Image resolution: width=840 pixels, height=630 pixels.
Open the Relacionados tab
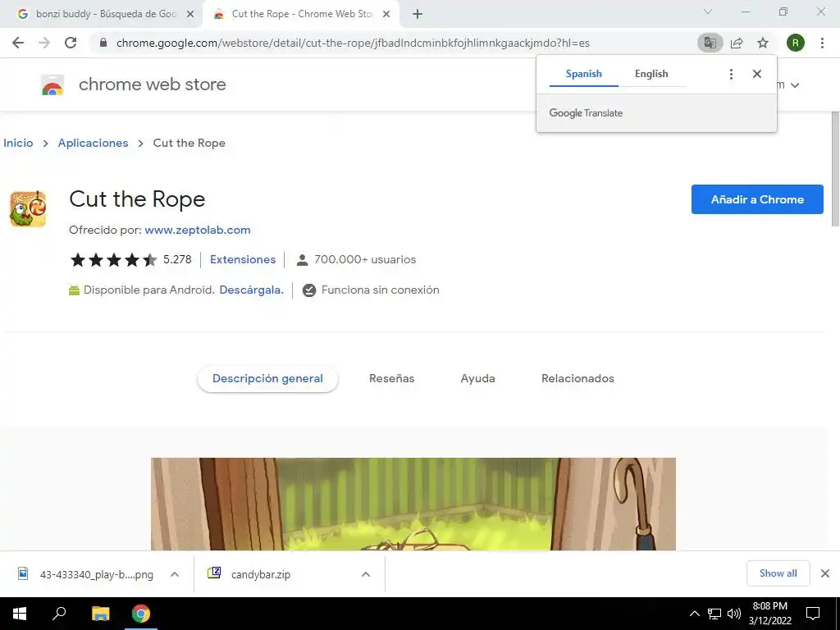[577, 379]
